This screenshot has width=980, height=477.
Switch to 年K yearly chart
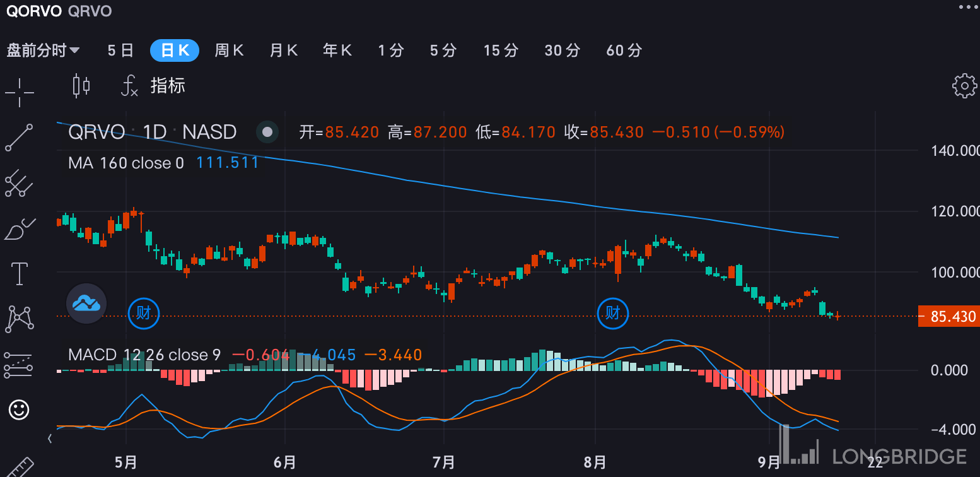click(337, 50)
